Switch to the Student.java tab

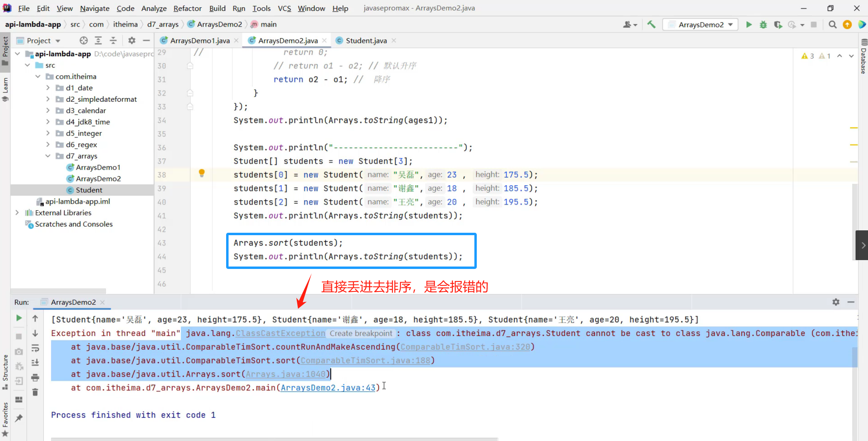pos(366,41)
